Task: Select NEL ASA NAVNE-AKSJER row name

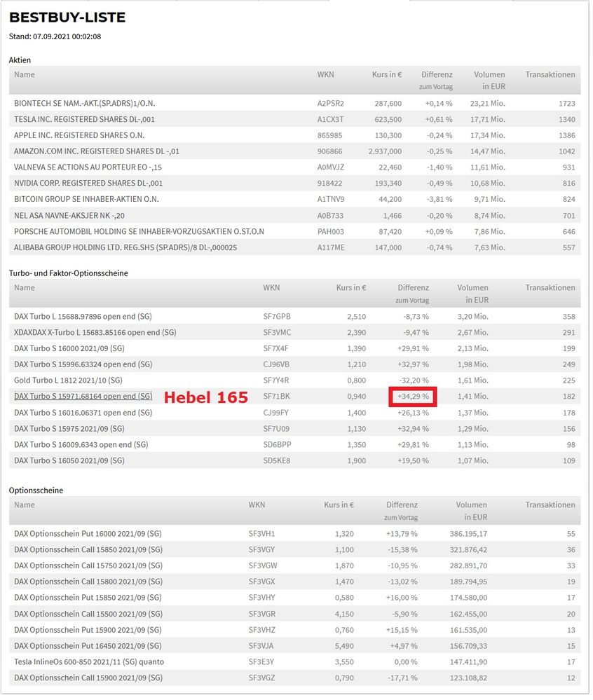Action: [69, 217]
